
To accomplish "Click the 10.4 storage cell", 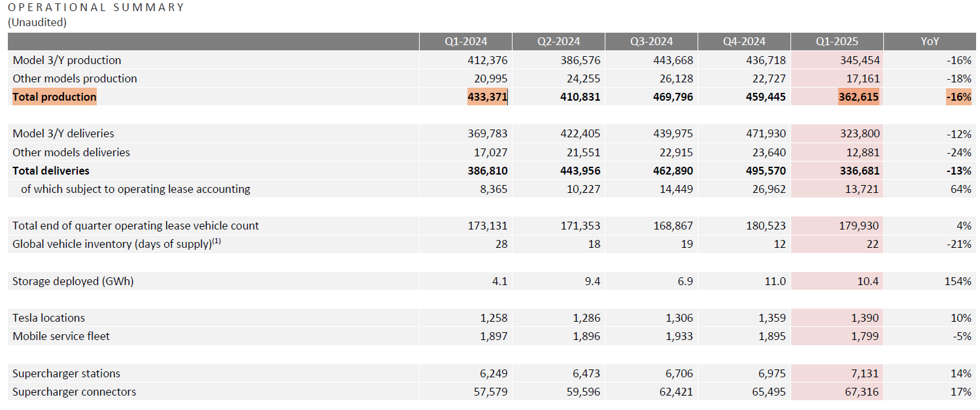I will pos(869,281).
